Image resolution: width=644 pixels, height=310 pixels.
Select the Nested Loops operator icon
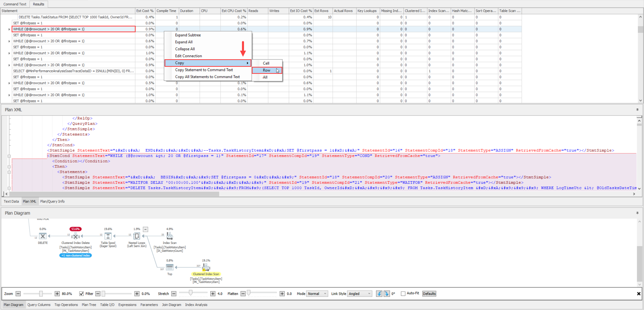click(x=137, y=236)
